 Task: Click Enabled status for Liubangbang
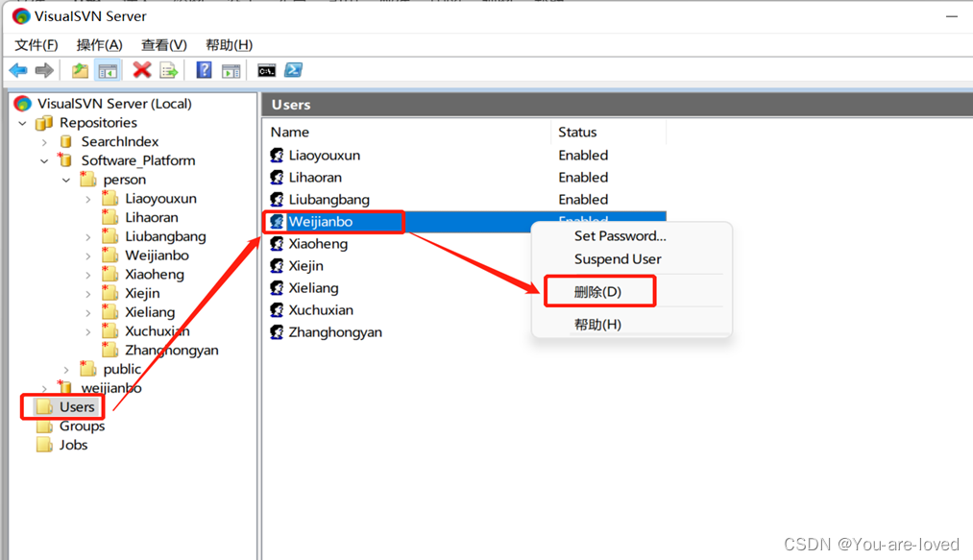[583, 199]
